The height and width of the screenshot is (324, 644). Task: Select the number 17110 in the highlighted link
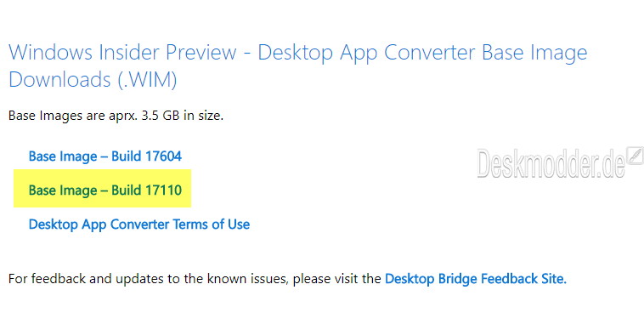pos(163,190)
